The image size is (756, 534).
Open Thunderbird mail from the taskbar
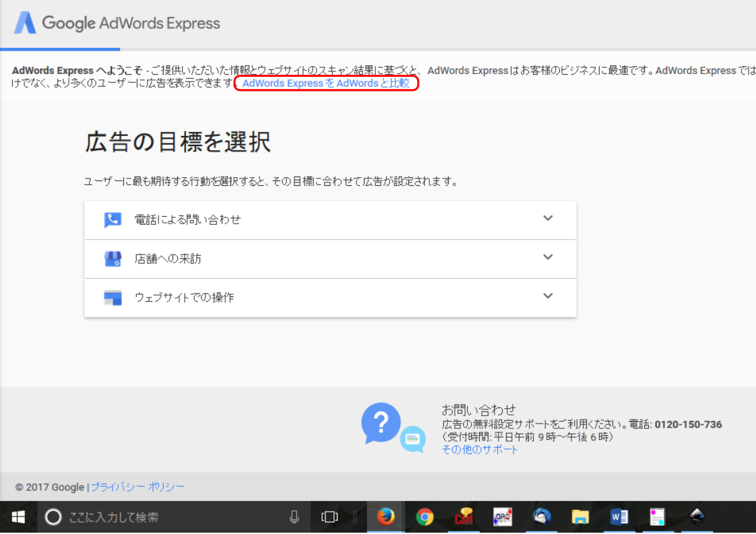(542, 516)
